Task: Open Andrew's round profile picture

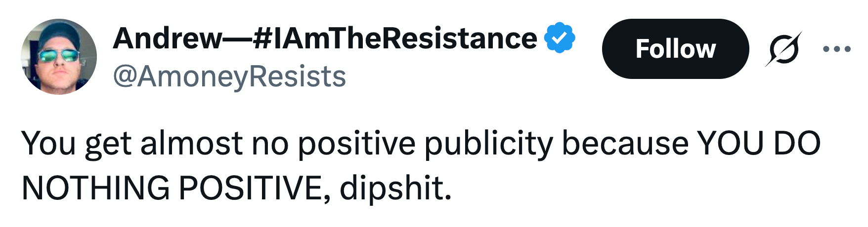Action: click(x=59, y=57)
